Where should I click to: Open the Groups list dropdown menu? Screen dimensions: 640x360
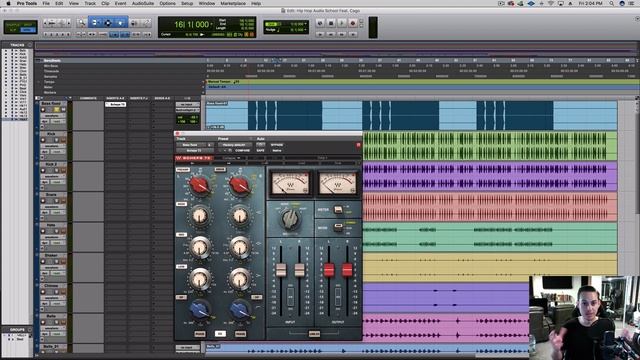(29, 329)
